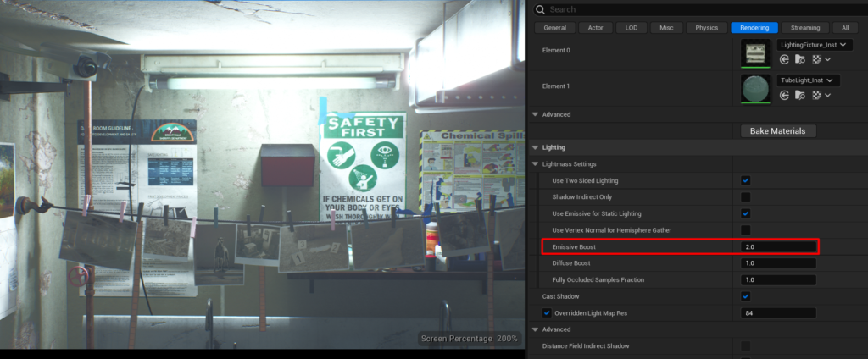The width and height of the screenshot is (868, 359).
Task: Edit the Overridden Light Map Res value 84
Action: click(x=778, y=313)
